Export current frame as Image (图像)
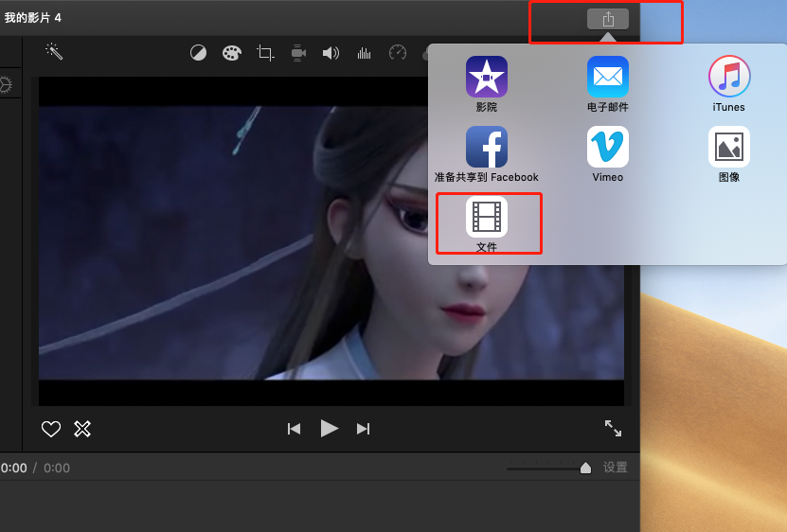The image size is (787, 532). coord(729,154)
